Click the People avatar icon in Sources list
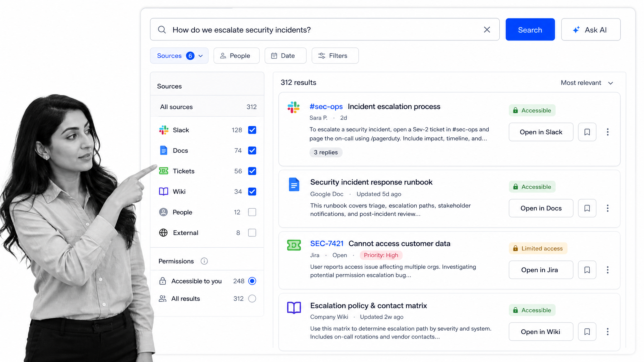The height and width of the screenshot is (362, 644). click(164, 212)
